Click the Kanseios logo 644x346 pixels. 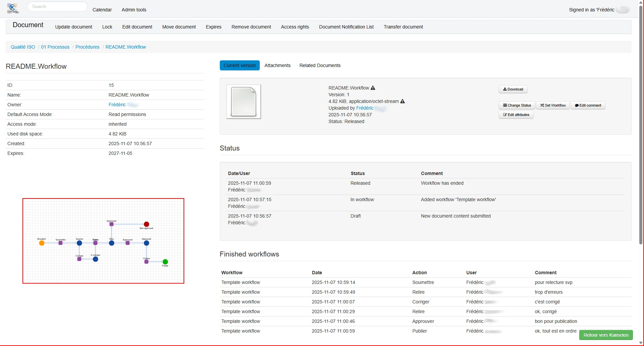[13, 8]
